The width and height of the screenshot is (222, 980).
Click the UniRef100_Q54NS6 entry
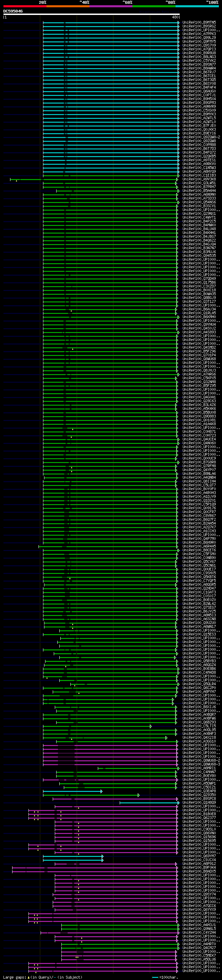[199, 202]
